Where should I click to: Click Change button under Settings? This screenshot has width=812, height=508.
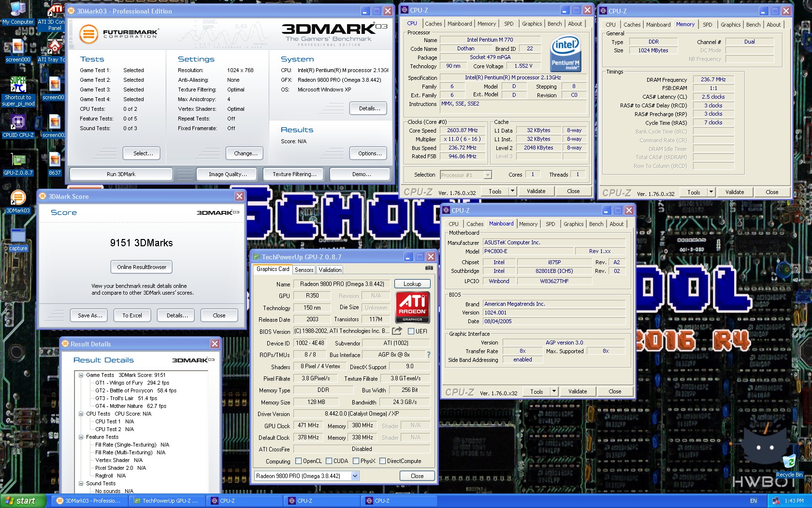tap(246, 153)
